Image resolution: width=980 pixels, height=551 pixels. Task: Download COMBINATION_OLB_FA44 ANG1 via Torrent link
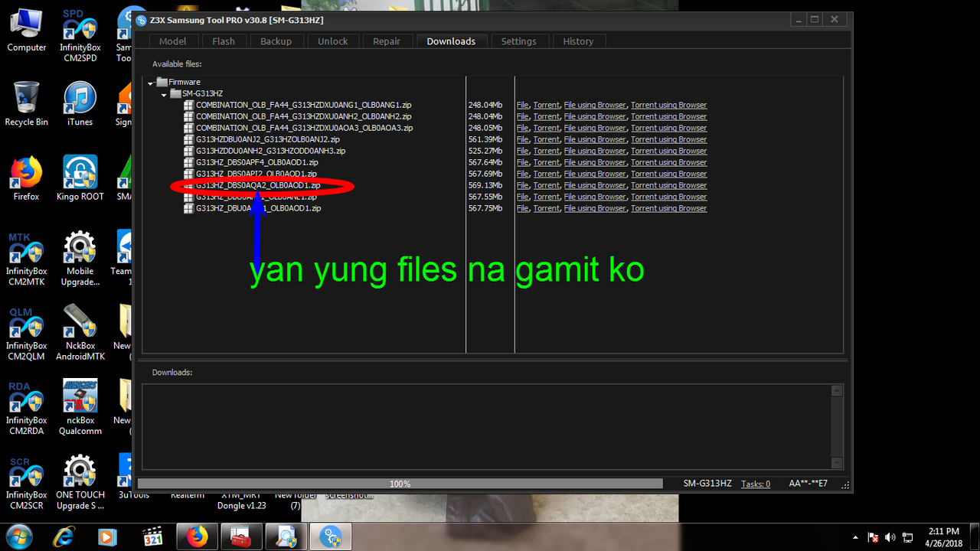(546, 105)
